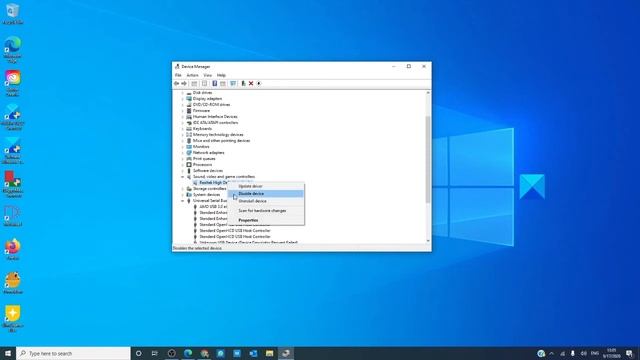This screenshot has height=360, width=640.
Task: Expand the Firmware node
Action: pos(182,111)
